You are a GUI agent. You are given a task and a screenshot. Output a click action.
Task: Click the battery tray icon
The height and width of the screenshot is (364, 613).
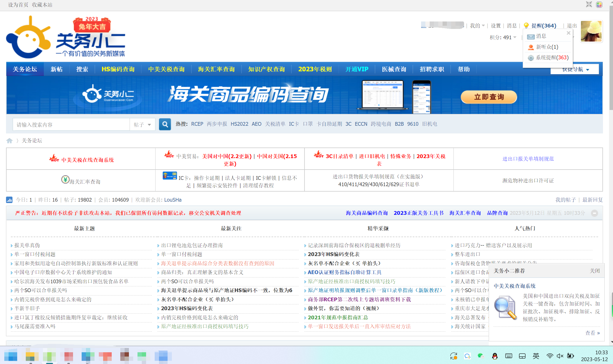pos(571,356)
